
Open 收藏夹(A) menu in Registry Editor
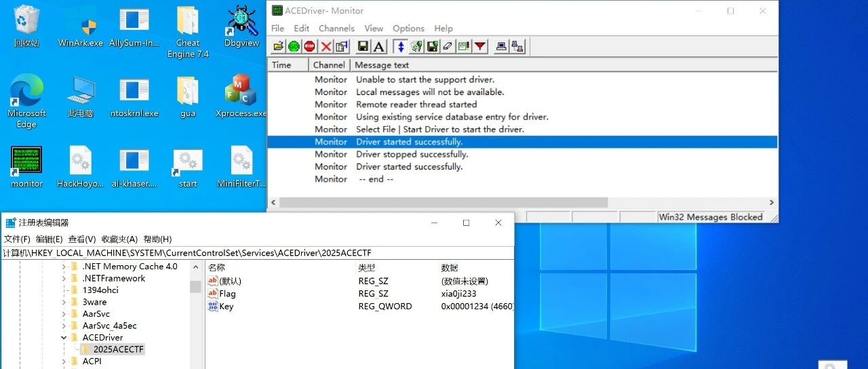click(x=119, y=239)
